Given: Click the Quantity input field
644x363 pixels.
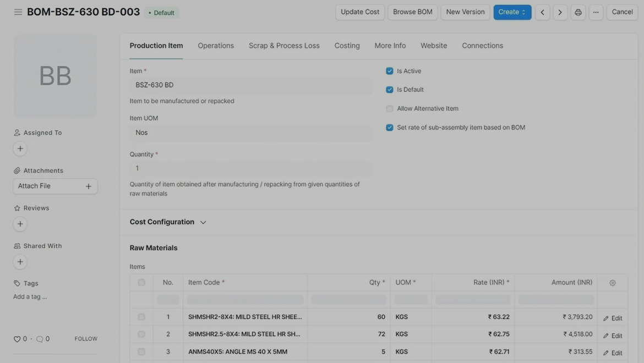Looking at the screenshot, I should pos(250,168).
